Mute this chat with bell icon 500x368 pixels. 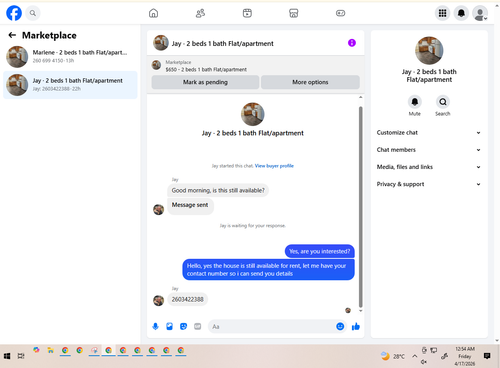[415, 102]
